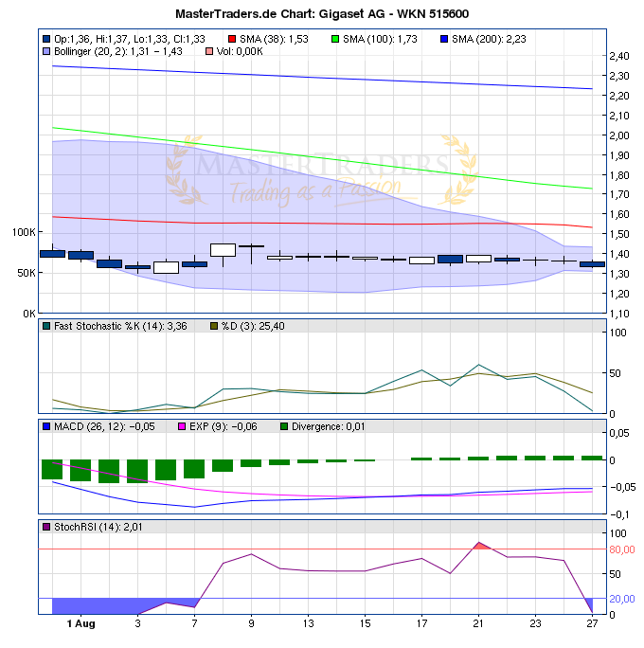This screenshot has width=644, height=648.
Task: Click the 'StochRSI (14): 2,01' label
Action: [98, 527]
